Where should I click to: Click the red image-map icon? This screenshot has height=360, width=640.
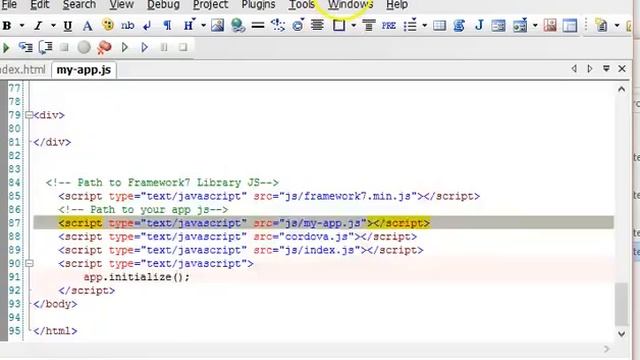pos(550,25)
